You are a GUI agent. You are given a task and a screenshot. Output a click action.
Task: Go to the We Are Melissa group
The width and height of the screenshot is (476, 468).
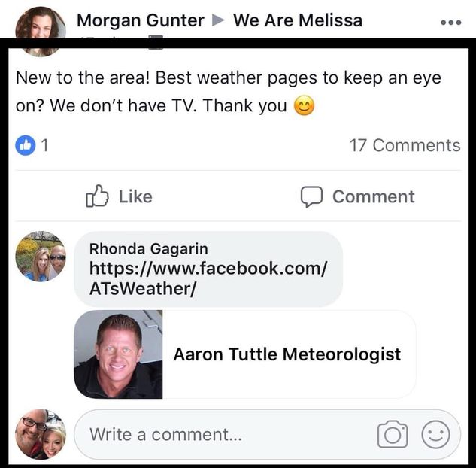(298, 20)
